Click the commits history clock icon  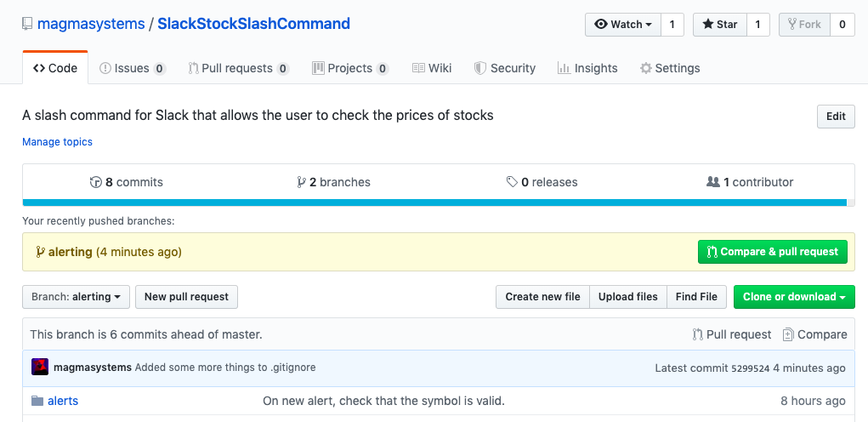96,182
